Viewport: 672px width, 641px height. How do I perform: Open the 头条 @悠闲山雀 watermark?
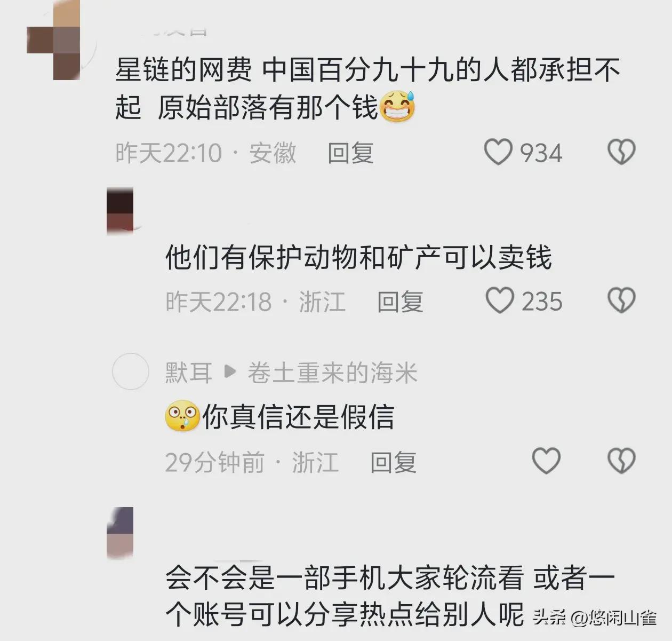tap(595, 618)
